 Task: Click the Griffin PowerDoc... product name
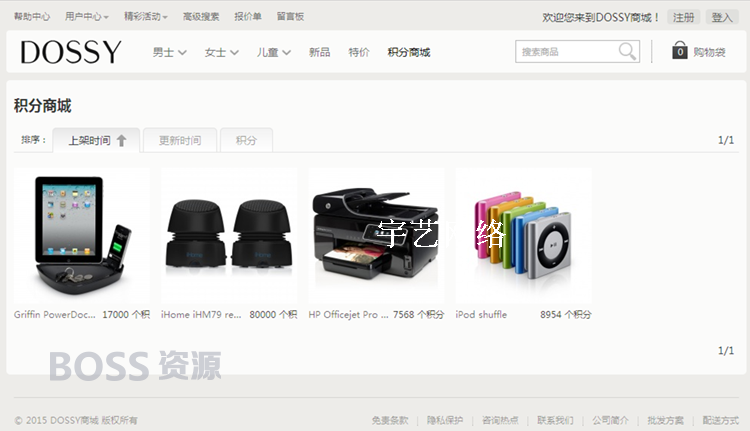(55, 315)
